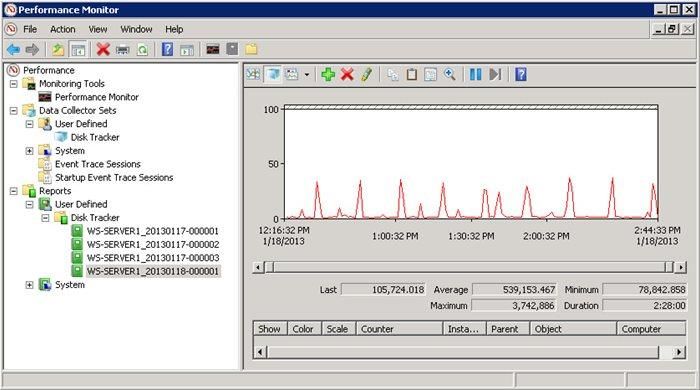Collapse the Reports node

pos(14,191)
